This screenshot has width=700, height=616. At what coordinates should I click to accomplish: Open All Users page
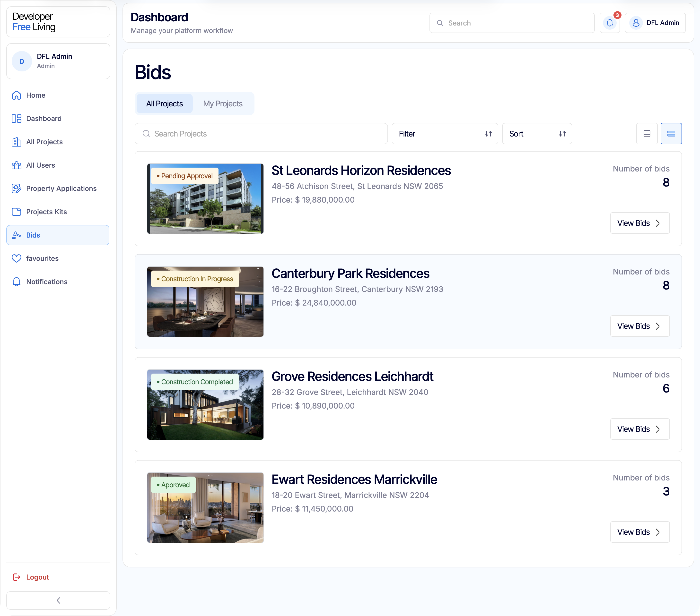pos(58,165)
